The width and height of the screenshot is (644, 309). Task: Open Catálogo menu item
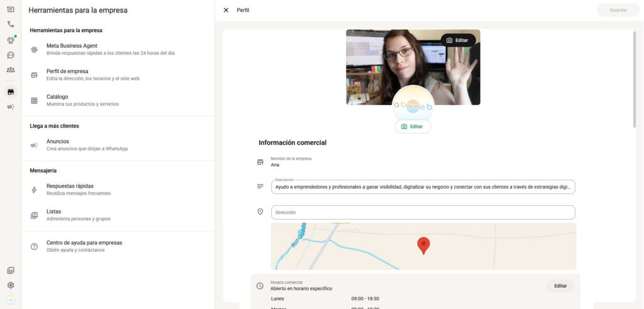[118, 100]
